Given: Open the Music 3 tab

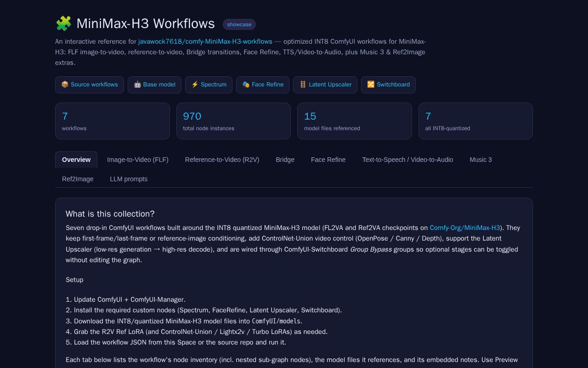Looking at the screenshot, I should pos(481,160).
